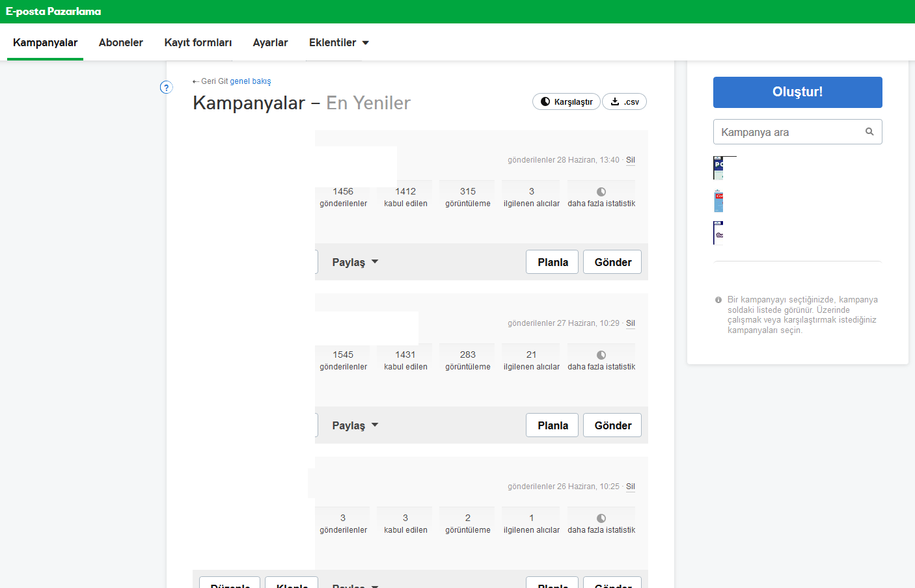Focus the Kampanya ara search field
The image size is (915, 588).
[797, 131]
